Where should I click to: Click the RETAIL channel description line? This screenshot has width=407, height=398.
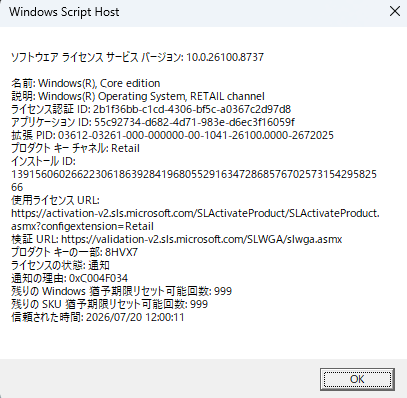click(138, 96)
